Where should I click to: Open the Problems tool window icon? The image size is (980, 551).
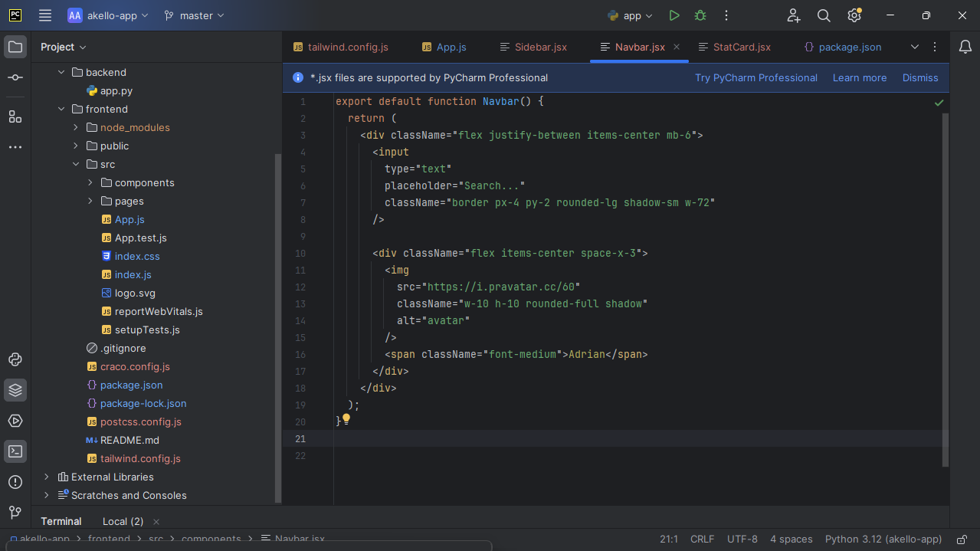(15, 482)
